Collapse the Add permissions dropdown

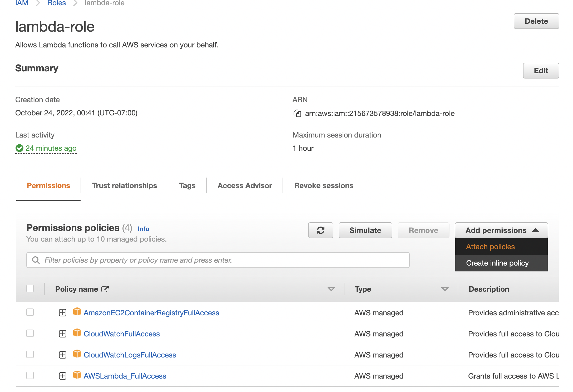[501, 230]
